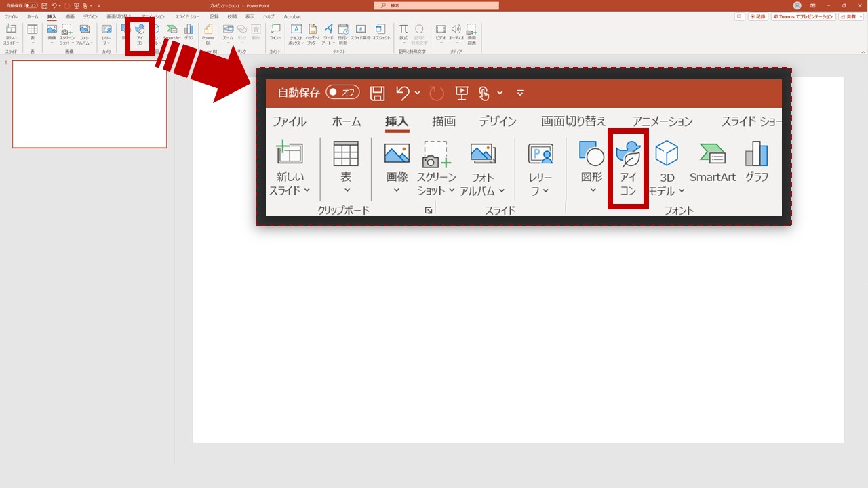Click SmartArt in the unmagnified ribbon
Viewport: 868px width, 488px height.
pos(172,34)
